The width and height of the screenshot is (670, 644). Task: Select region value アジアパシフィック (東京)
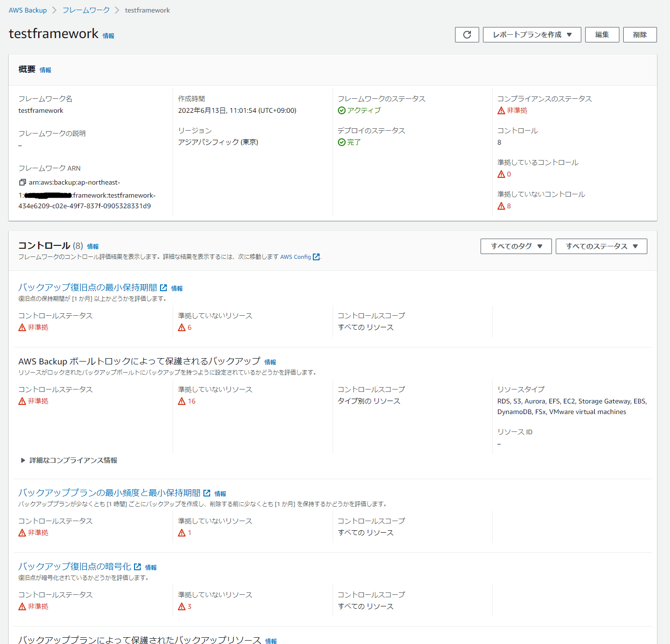(x=218, y=142)
